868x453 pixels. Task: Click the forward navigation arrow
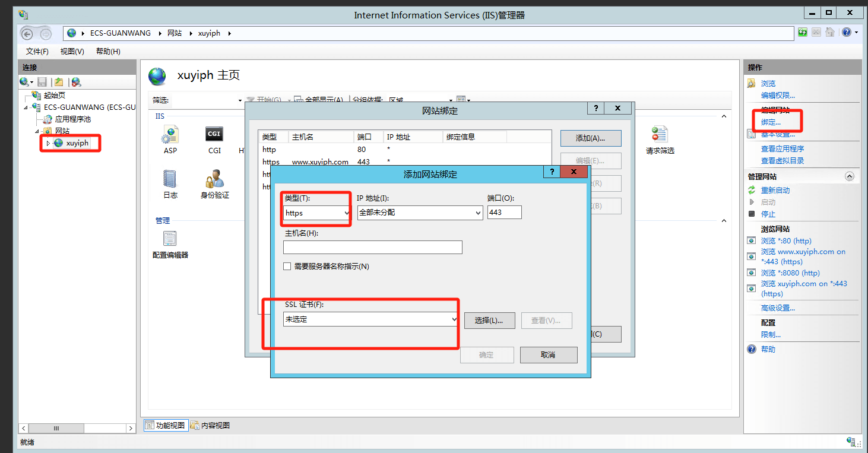(45, 34)
